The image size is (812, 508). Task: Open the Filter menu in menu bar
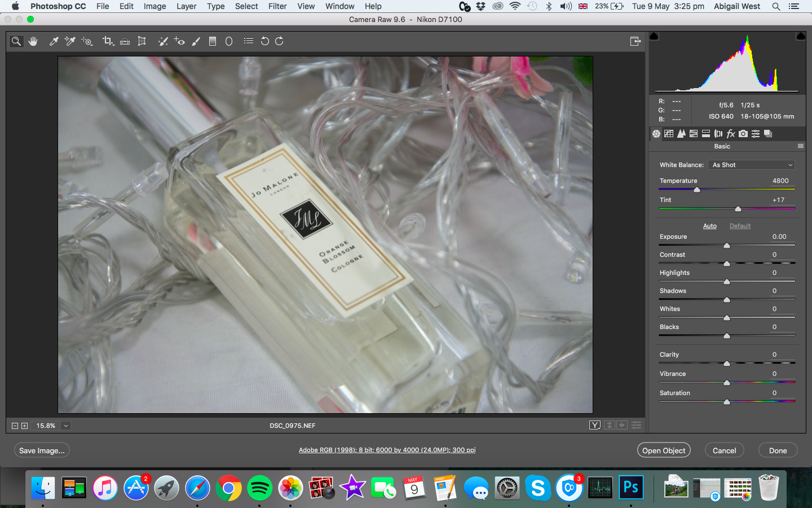pyautogui.click(x=277, y=6)
